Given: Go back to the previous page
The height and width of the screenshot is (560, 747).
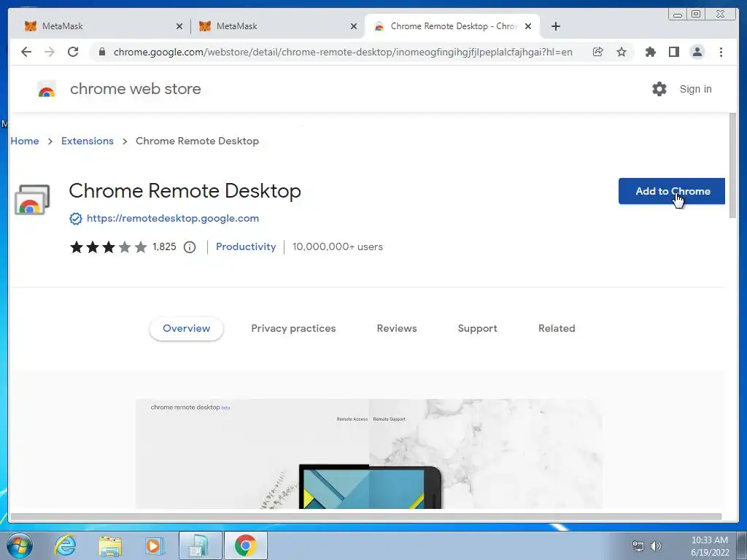Looking at the screenshot, I should point(26,52).
